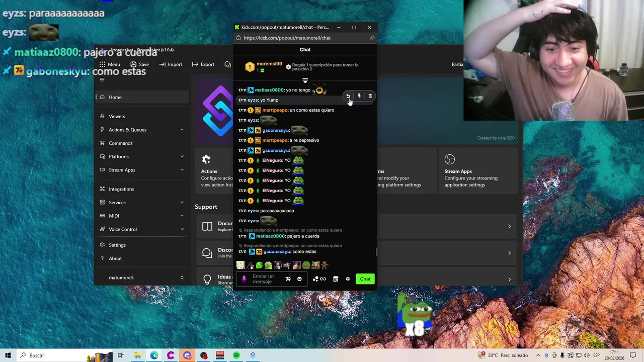Open File Explorer from the taskbar
Image resolution: width=644 pixels, height=362 pixels.
137,355
